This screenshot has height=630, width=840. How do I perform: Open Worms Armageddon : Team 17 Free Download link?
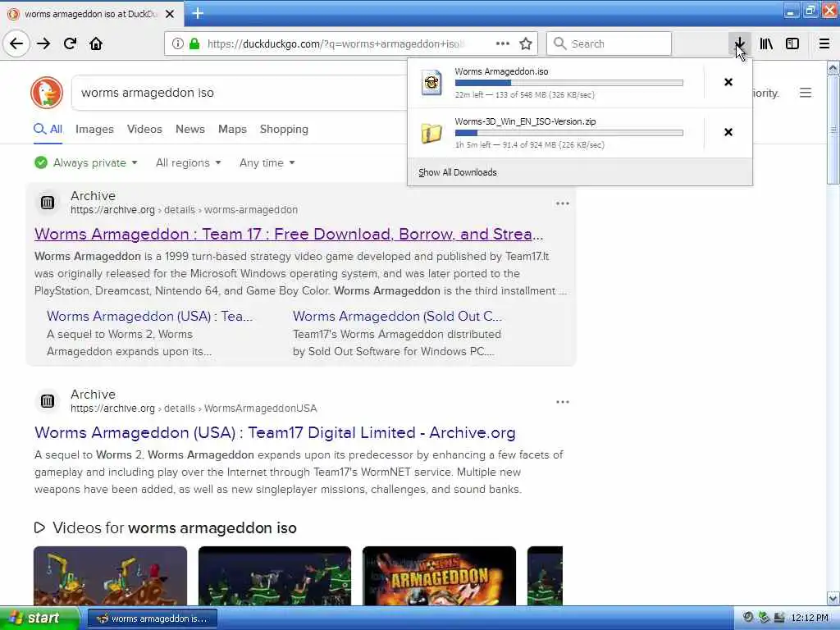pos(289,234)
